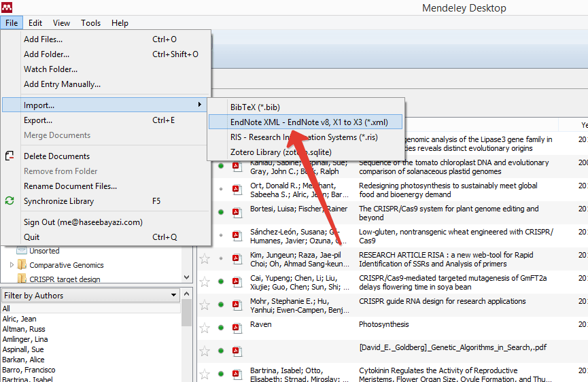This screenshot has width=588, height=382.
Task: Open PDF icon for Gray, John C. article
Action: click(x=237, y=166)
